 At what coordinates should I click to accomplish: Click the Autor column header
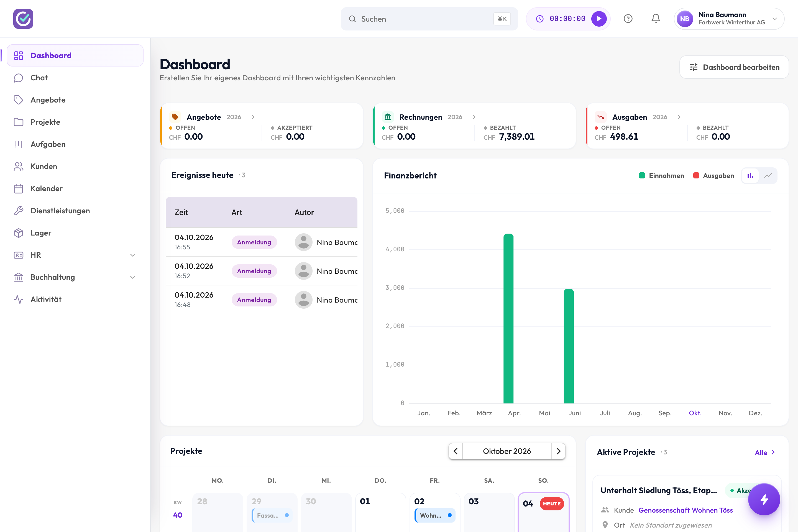[x=304, y=213]
